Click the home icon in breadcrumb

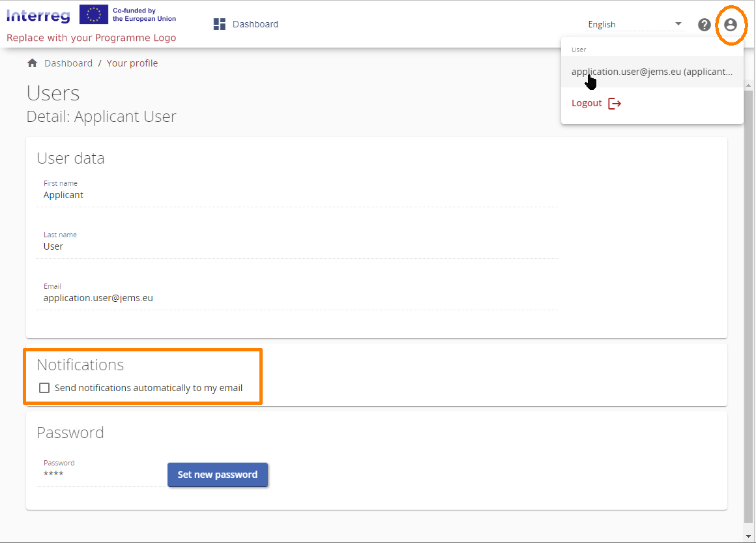(32, 63)
